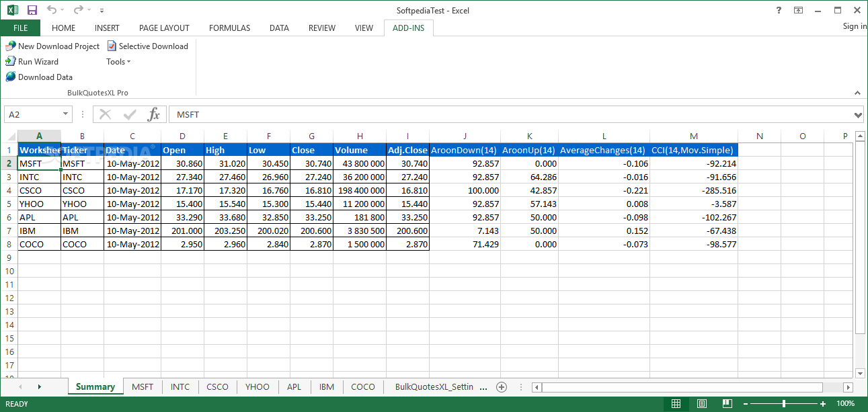The width and height of the screenshot is (868, 412).
Task: Customize the Quick Access Toolbar dropdown
Action: (102, 11)
